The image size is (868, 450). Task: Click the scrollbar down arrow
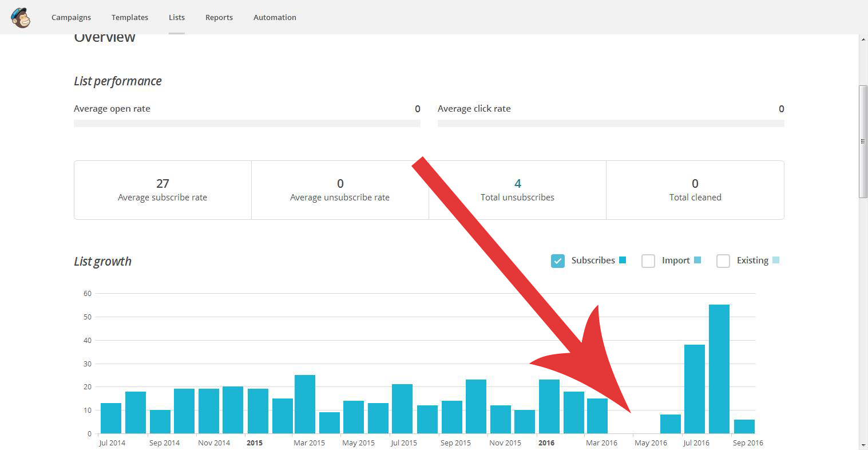coord(863,445)
